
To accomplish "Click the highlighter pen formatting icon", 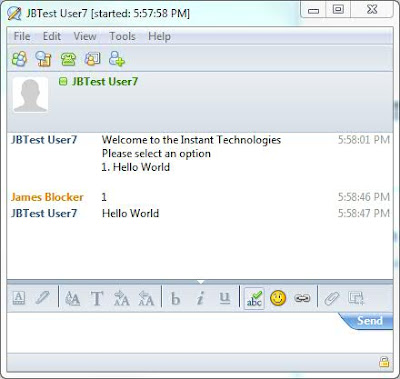I will pyautogui.click(x=42, y=298).
